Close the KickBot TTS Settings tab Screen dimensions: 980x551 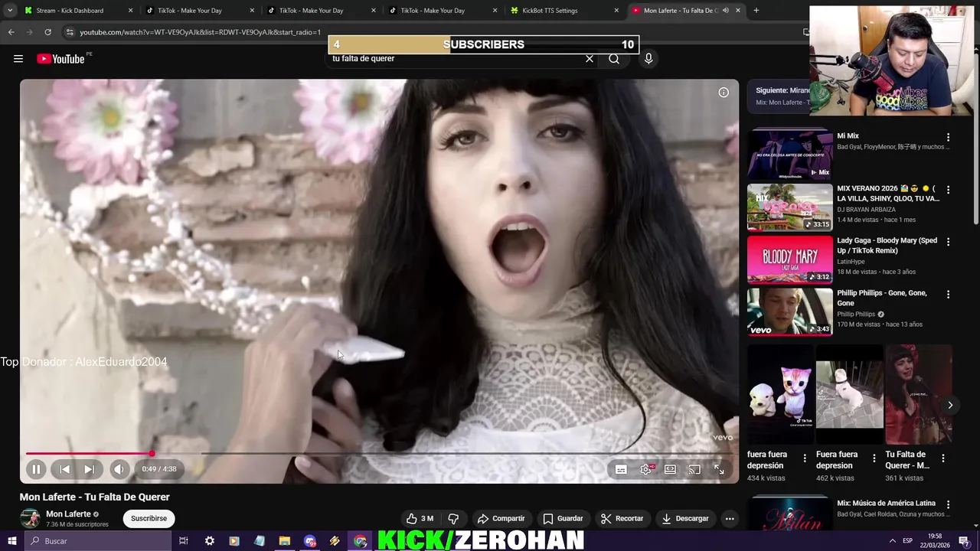click(616, 11)
